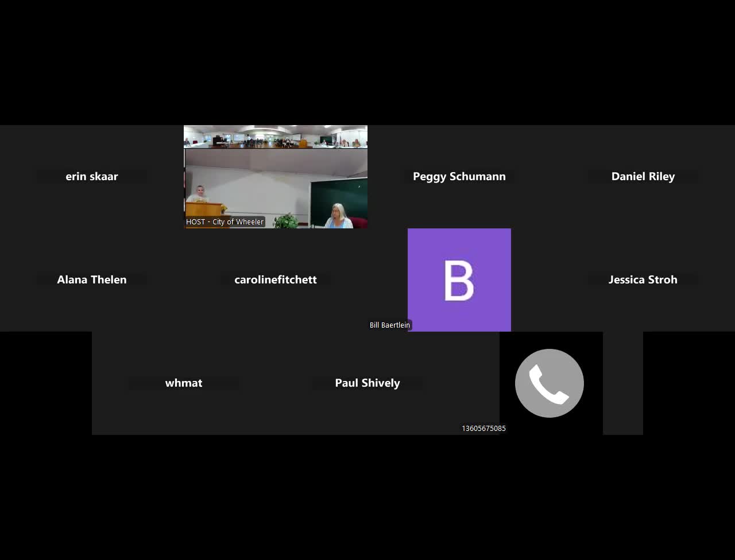Select the whmat participant tile
This screenshot has width=735, height=560.
pos(184,383)
